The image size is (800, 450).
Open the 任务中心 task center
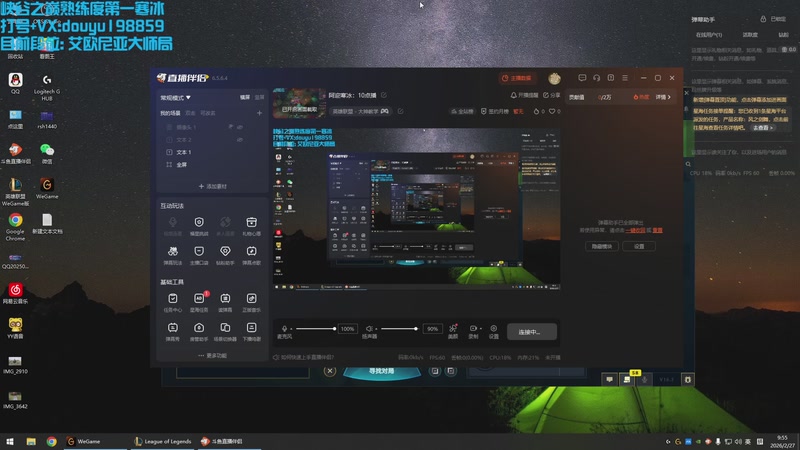[x=173, y=302]
